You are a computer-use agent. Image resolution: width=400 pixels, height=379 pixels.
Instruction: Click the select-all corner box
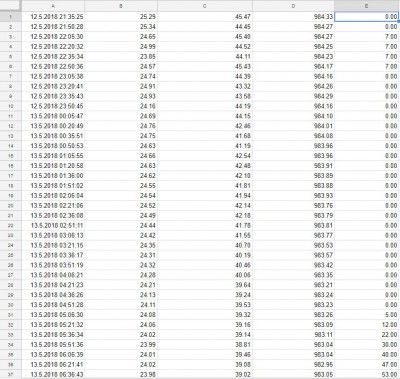click(x=11, y=6)
